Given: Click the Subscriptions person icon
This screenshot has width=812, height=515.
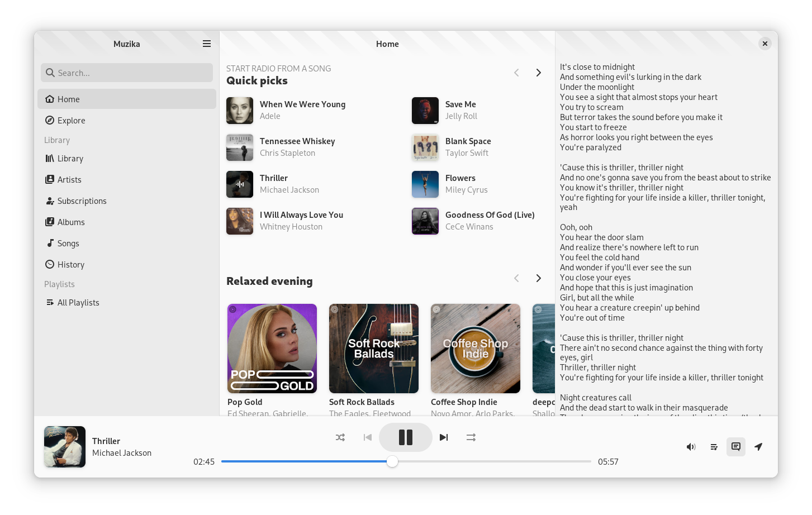Looking at the screenshot, I should point(50,201).
